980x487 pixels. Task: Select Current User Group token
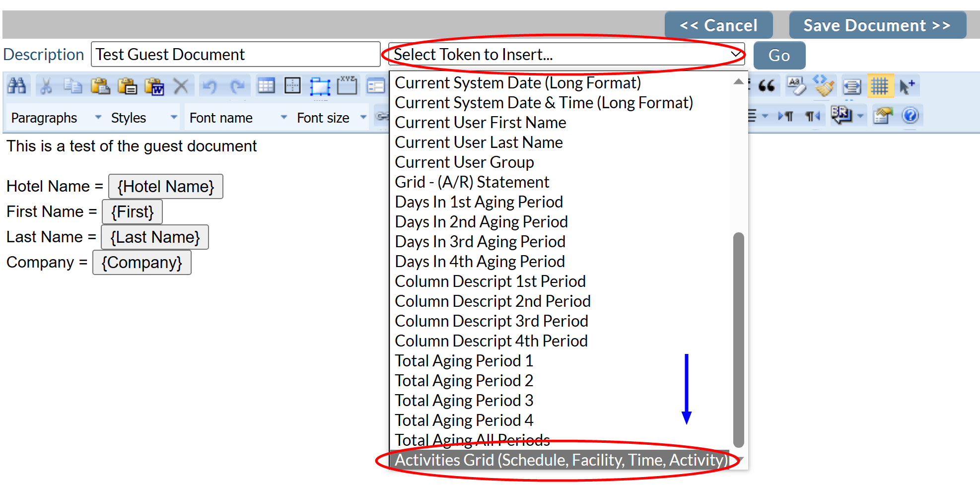click(x=560, y=162)
